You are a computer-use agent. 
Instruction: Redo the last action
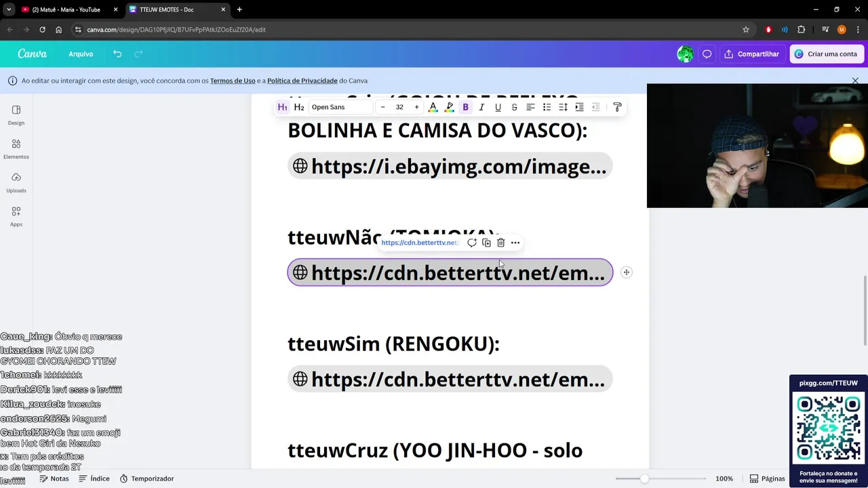[x=138, y=54]
